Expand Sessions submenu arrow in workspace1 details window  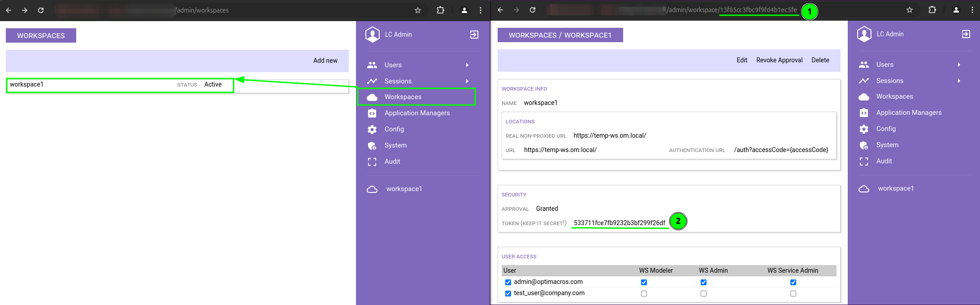pyautogui.click(x=959, y=81)
